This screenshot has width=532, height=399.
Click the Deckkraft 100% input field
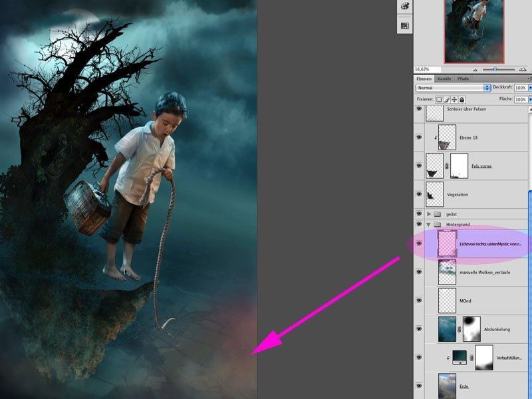(521, 88)
